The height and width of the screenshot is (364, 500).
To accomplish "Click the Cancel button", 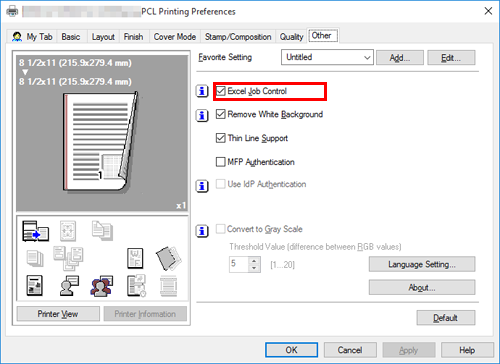I will (350, 350).
